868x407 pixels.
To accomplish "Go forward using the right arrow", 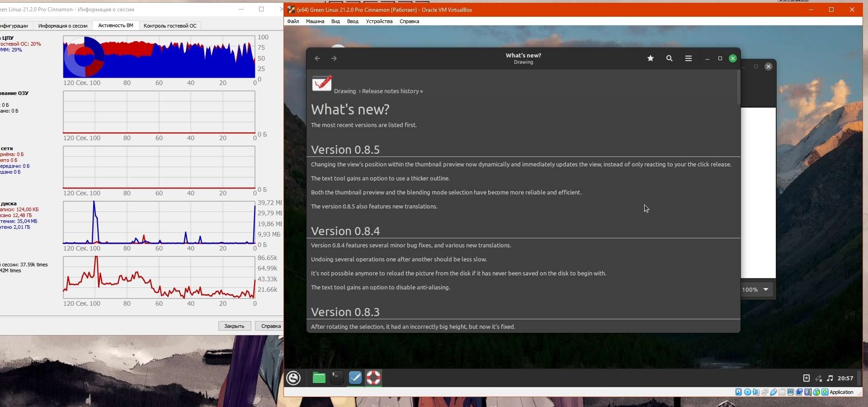I will point(334,58).
